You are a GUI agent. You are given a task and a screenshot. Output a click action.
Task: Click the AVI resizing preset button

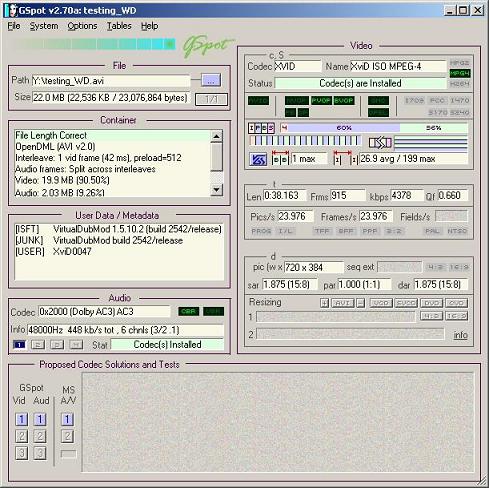tap(343, 303)
